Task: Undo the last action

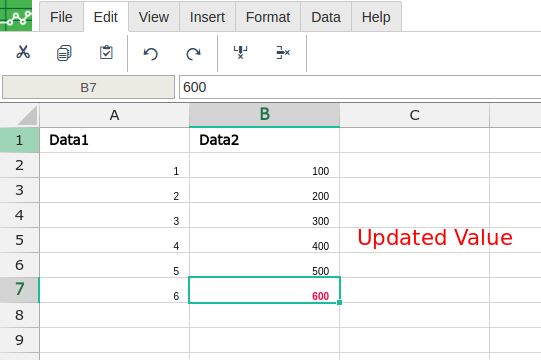Action: click(150, 53)
